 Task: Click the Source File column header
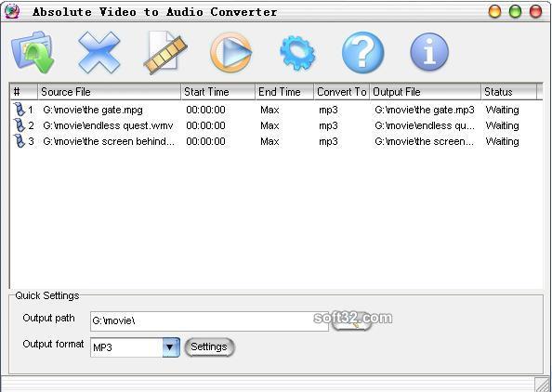coord(109,92)
